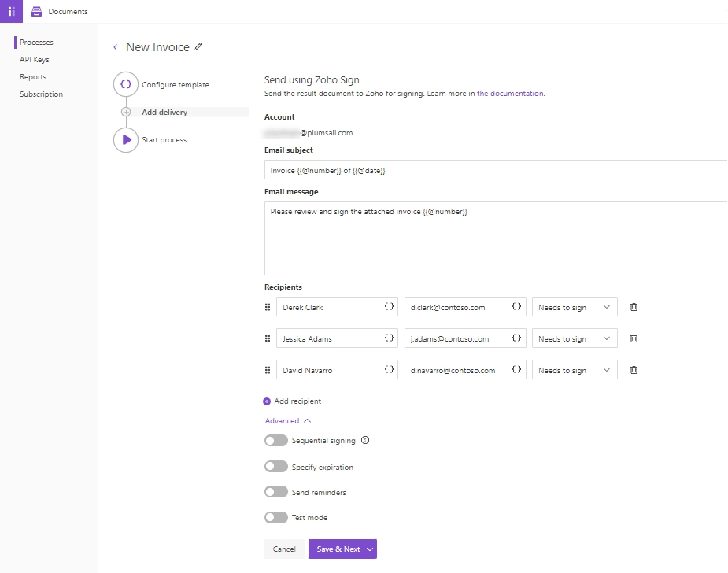Show info about Sequential signing
Viewport: 728px width, 573px height.
[365, 440]
